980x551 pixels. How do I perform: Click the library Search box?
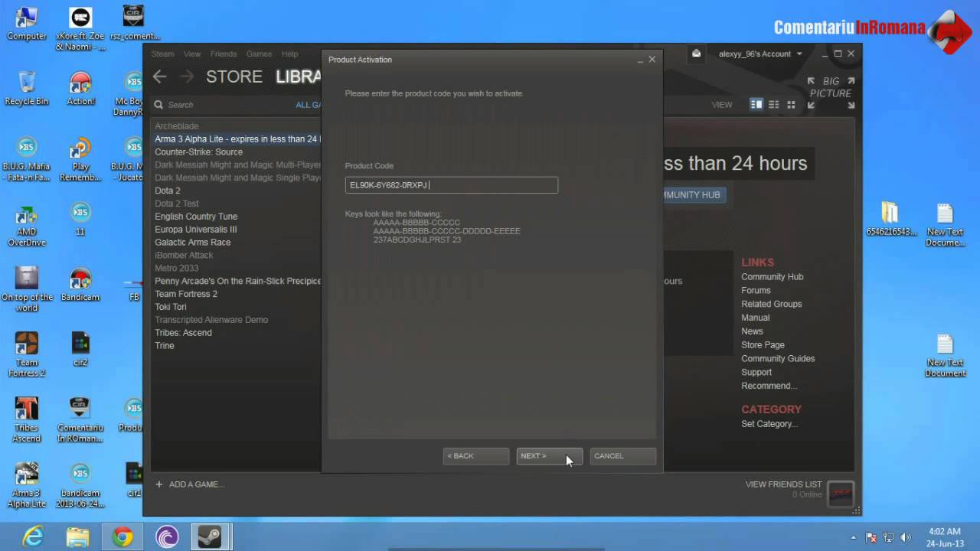coord(222,105)
